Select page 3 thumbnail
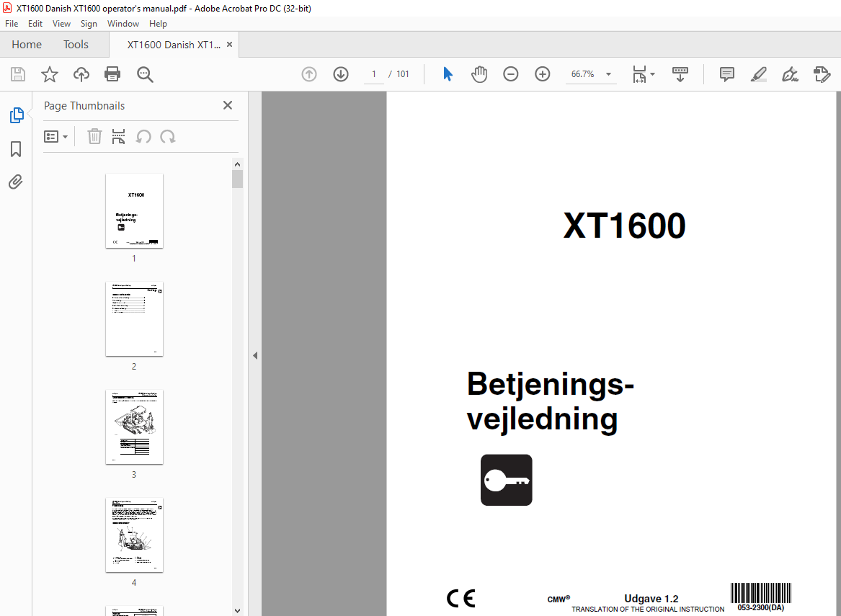Viewport: 841px width, 616px height. [x=134, y=427]
